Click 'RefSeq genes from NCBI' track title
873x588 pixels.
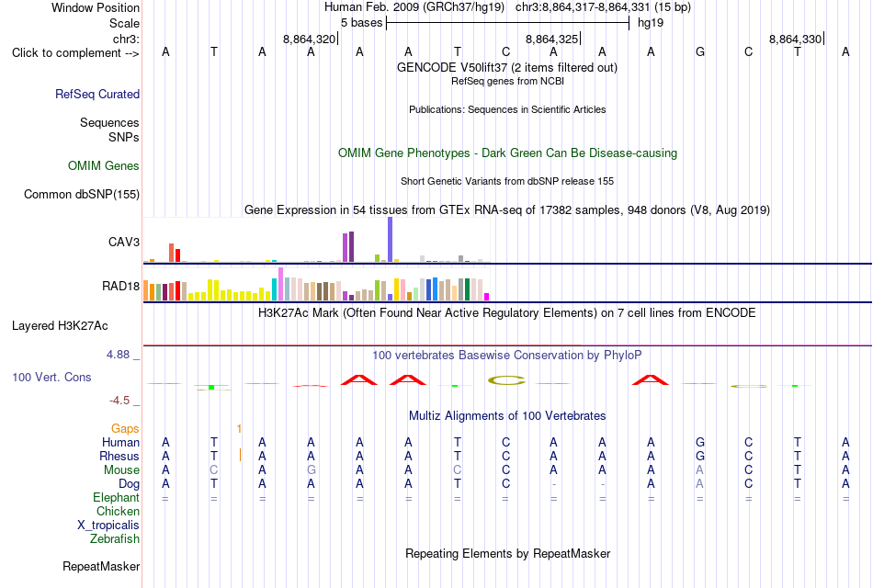click(507, 81)
